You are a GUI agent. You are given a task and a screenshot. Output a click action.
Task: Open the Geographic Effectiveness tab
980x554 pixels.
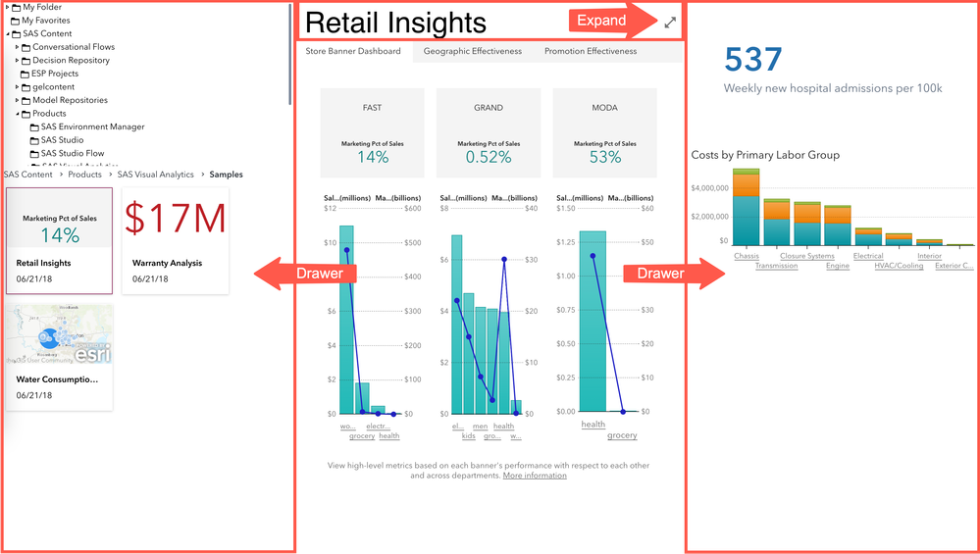coord(473,51)
